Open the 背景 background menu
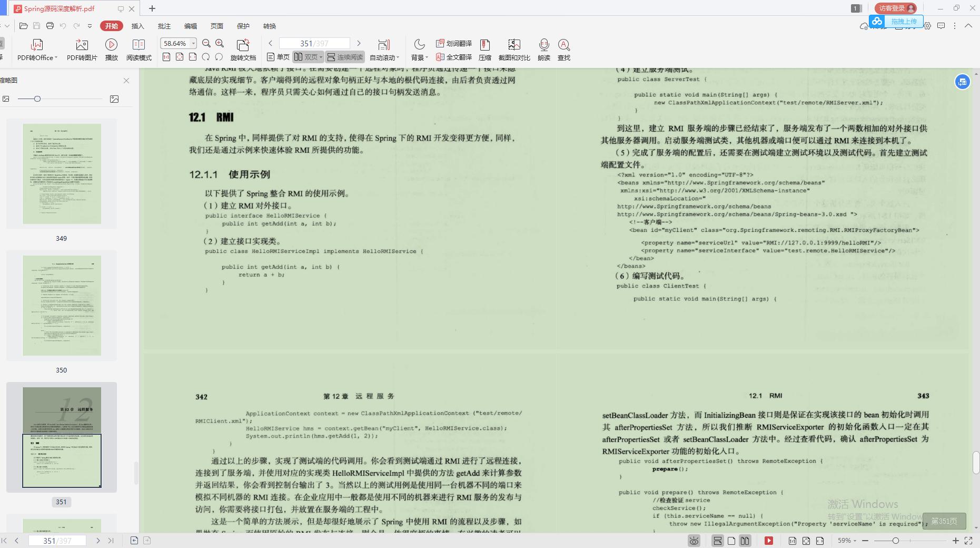 [419, 49]
